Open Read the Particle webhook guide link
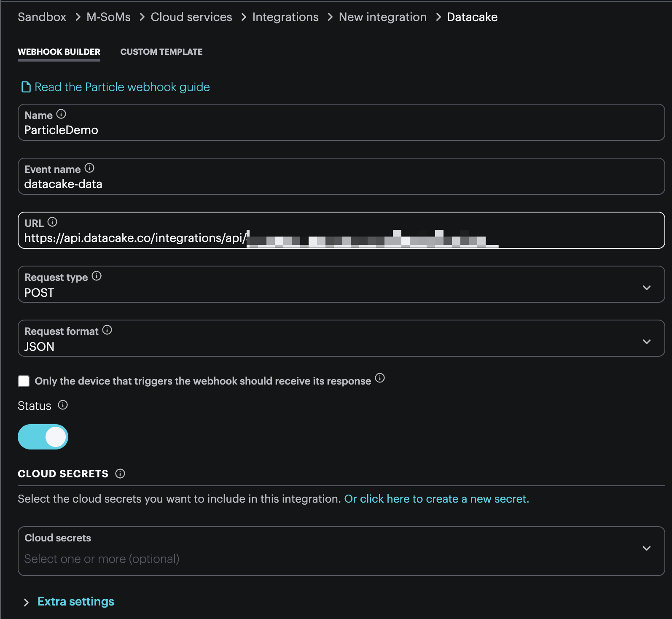This screenshot has width=672, height=619. point(122,87)
